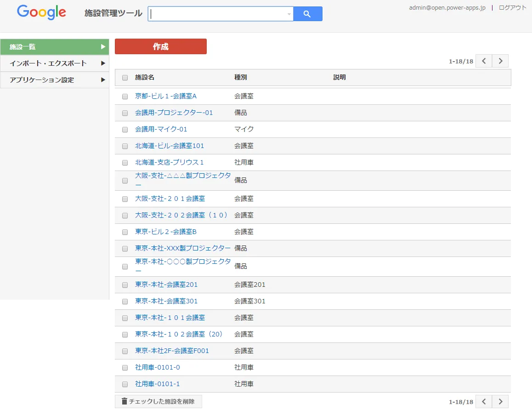Open the 東京-本社-１０２会議室（20） link
Viewport: 532px width, 416px height.
[x=178, y=335]
